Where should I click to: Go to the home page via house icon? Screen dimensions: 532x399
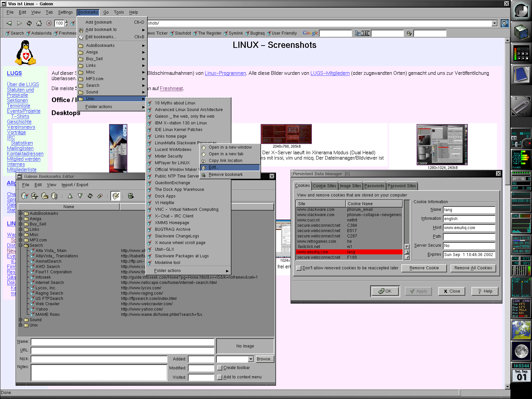(39, 23)
